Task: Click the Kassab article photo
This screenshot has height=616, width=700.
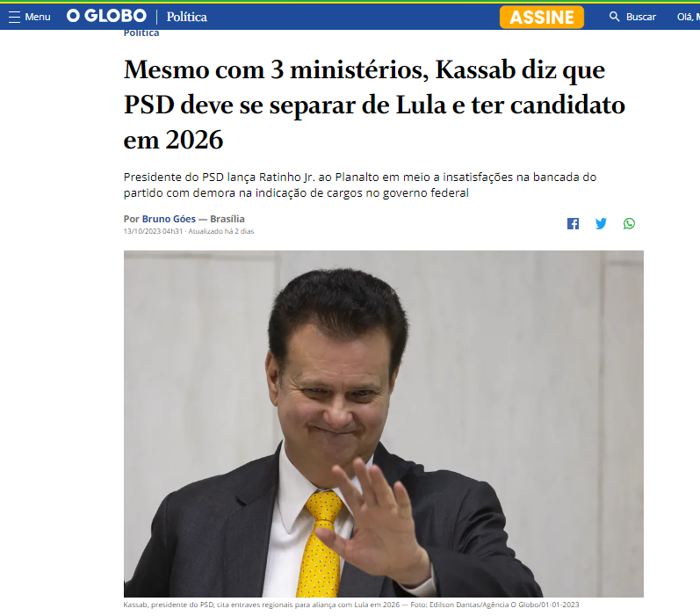Action: point(384,424)
